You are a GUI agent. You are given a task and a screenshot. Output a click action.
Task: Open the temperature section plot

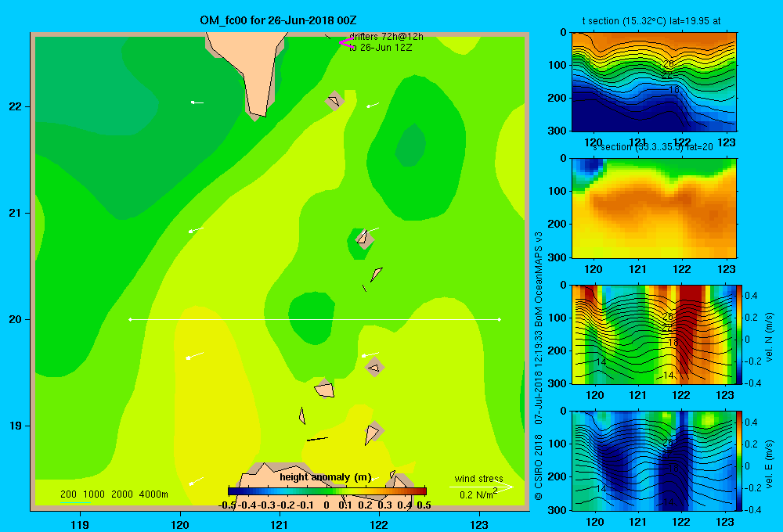click(x=654, y=82)
